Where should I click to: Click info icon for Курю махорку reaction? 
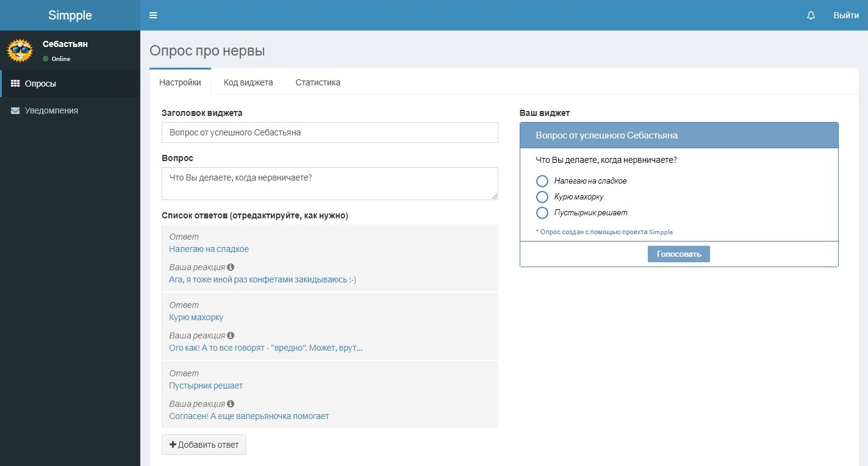click(231, 335)
